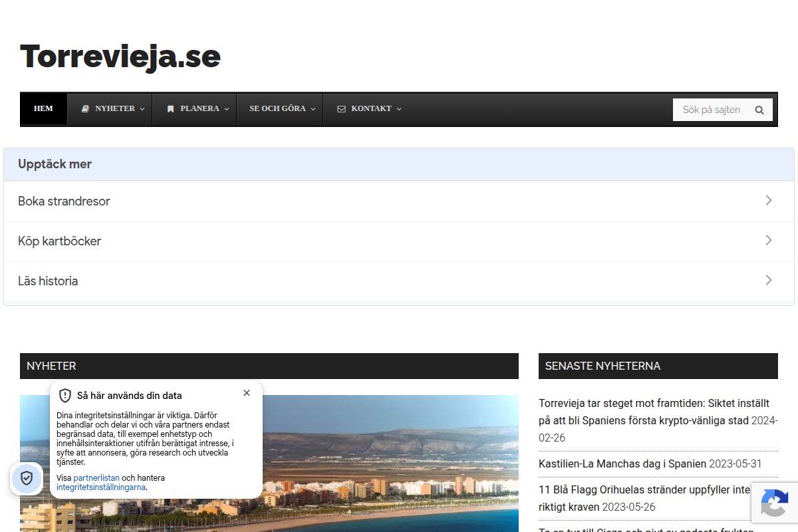The width and height of the screenshot is (798, 532).
Task: Click the reCAPTCHA badge icon
Action: (x=775, y=502)
